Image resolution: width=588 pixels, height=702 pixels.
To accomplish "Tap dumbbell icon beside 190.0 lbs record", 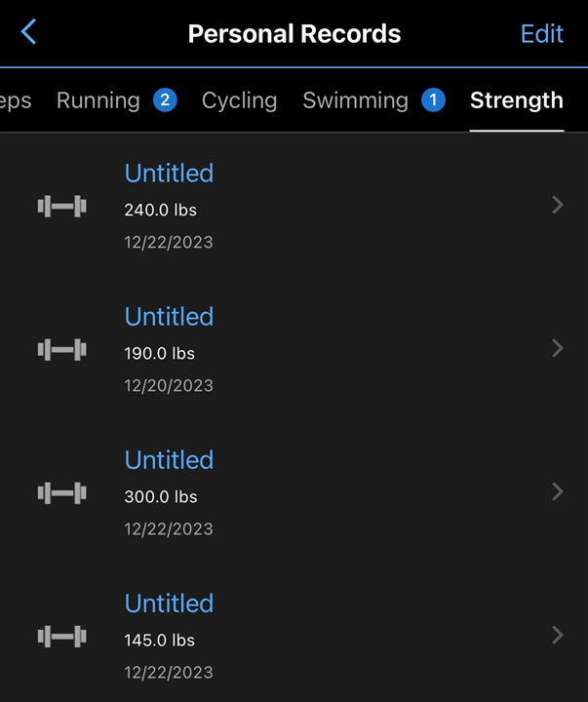I will pos(62,349).
